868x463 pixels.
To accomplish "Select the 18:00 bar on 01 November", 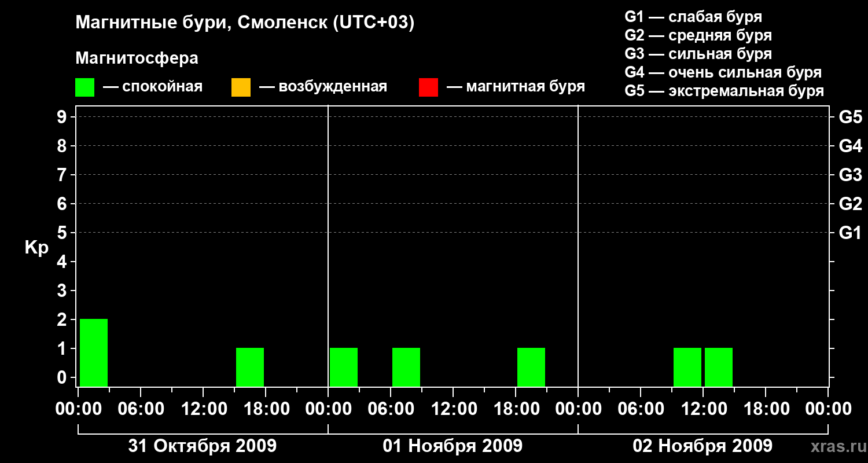I will click(531, 368).
